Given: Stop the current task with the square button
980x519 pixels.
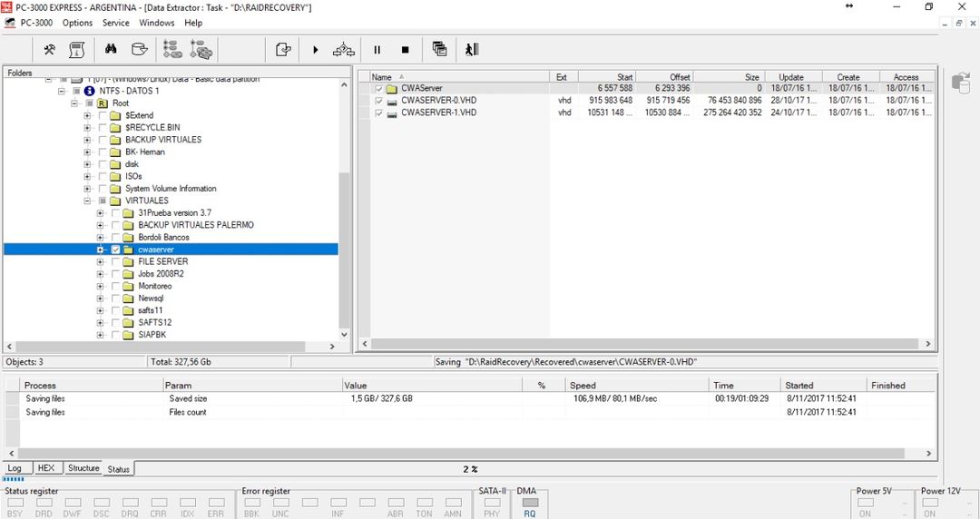Looking at the screenshot, I should point(406,50).
